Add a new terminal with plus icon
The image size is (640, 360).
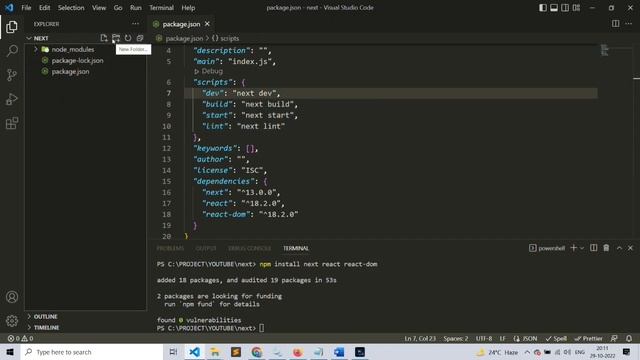[x=573, y=248]
